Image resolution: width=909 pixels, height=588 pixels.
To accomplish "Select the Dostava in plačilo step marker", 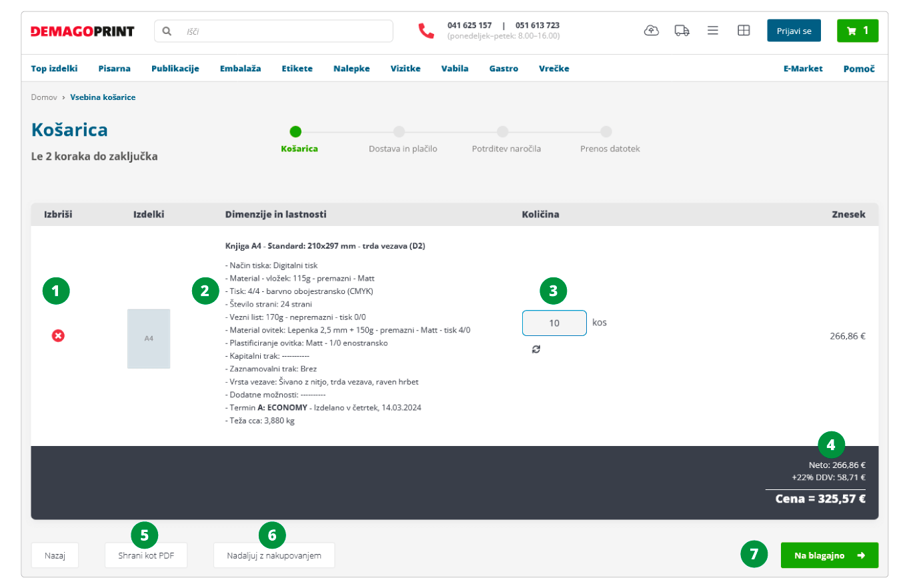I will click(x=399, y=132).
